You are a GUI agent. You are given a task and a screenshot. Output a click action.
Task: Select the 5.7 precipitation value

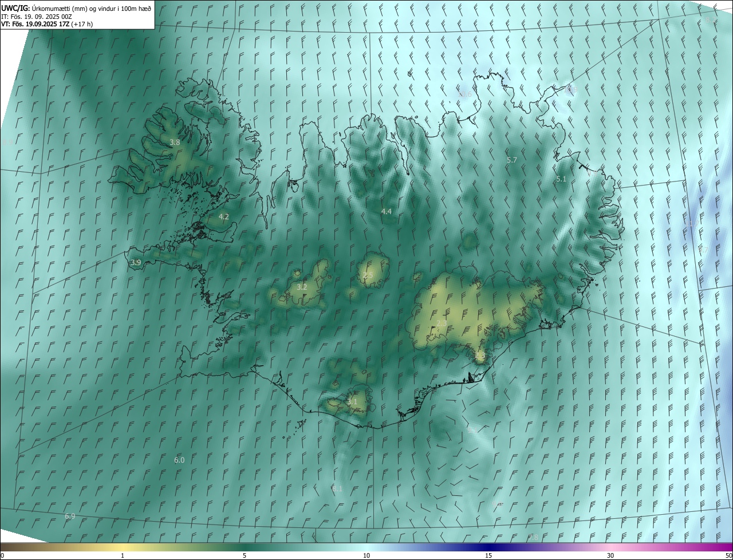(x=512, y=160)
